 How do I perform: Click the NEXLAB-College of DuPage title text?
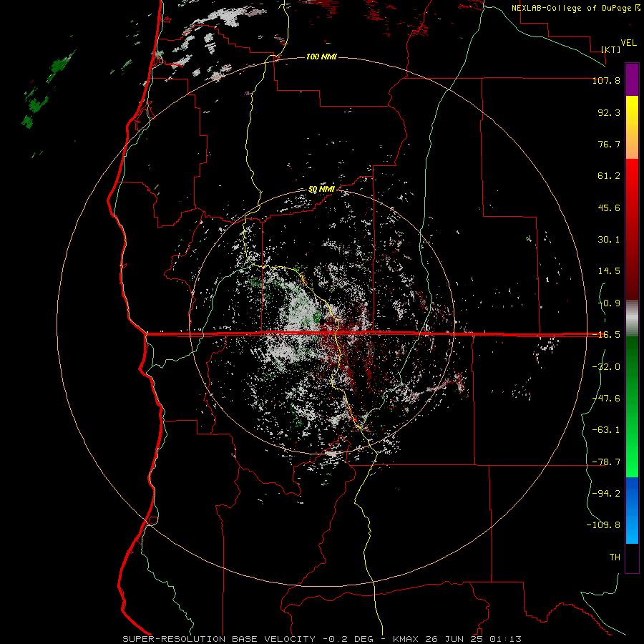click(571, 8)
